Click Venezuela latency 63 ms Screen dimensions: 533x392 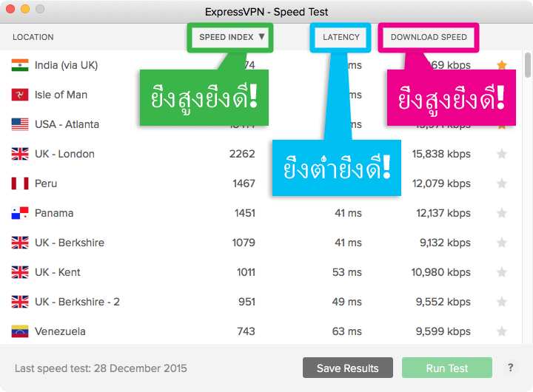pyautogui.click(x=346, y=331)
